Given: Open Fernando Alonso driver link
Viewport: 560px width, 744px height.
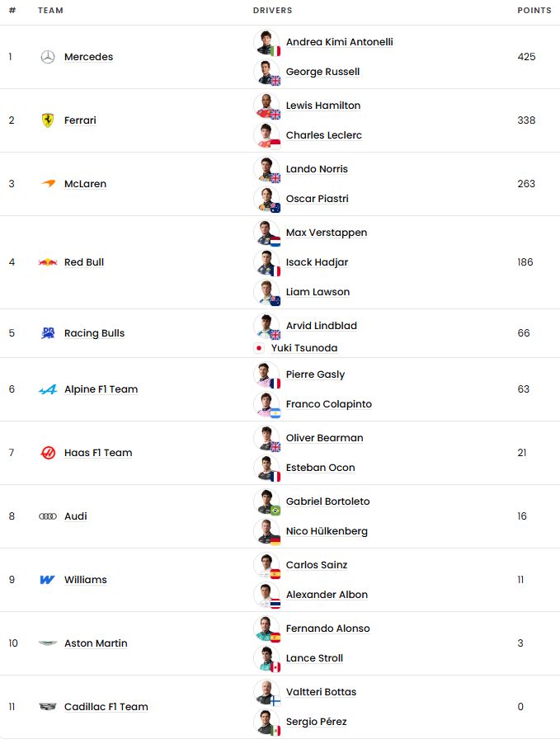Looking at the screenshot, I should pyautogui.click(x=328, y=629).
